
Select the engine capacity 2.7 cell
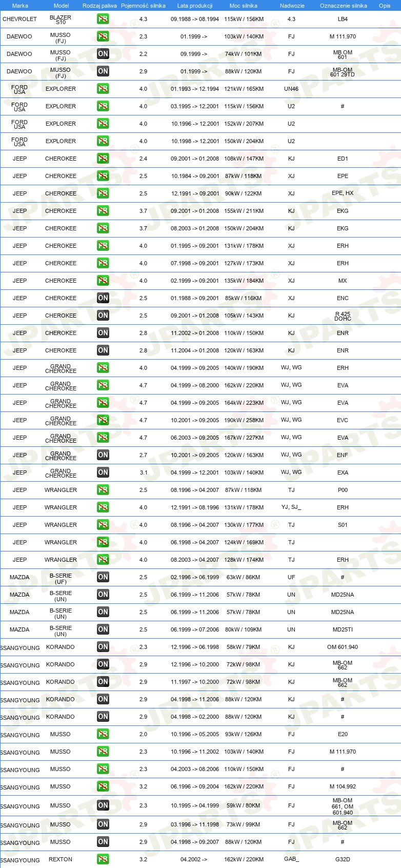[x=143, y=455]
